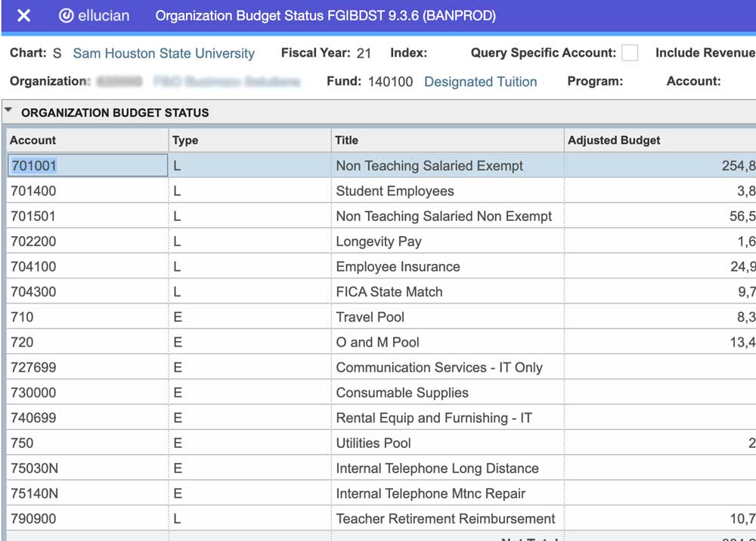
Task: Open the Sam Houston State University chart link
Action: click(163, 54)
